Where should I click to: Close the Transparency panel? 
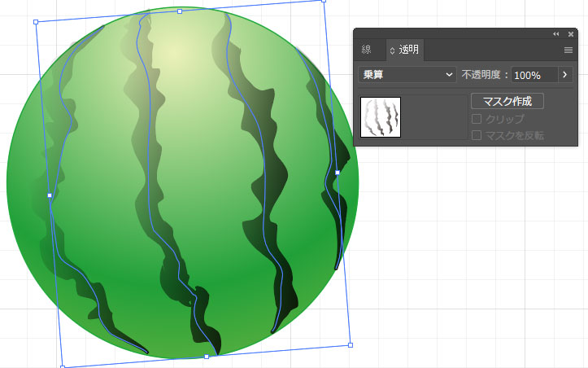tap(571, 34)
